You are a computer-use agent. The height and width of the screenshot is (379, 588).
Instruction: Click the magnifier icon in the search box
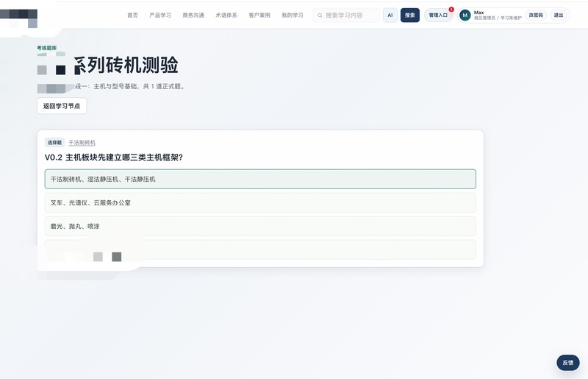[x=320, y=15]
